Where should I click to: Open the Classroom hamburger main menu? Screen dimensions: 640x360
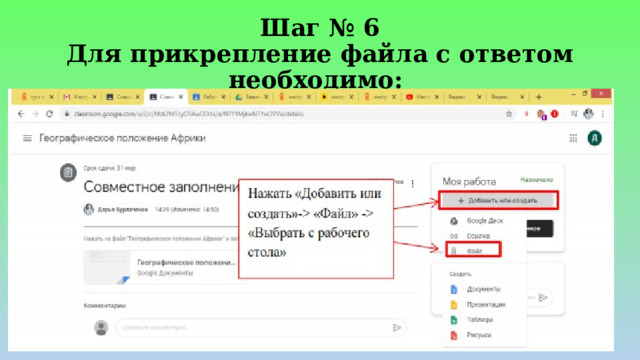click(27, 138)
